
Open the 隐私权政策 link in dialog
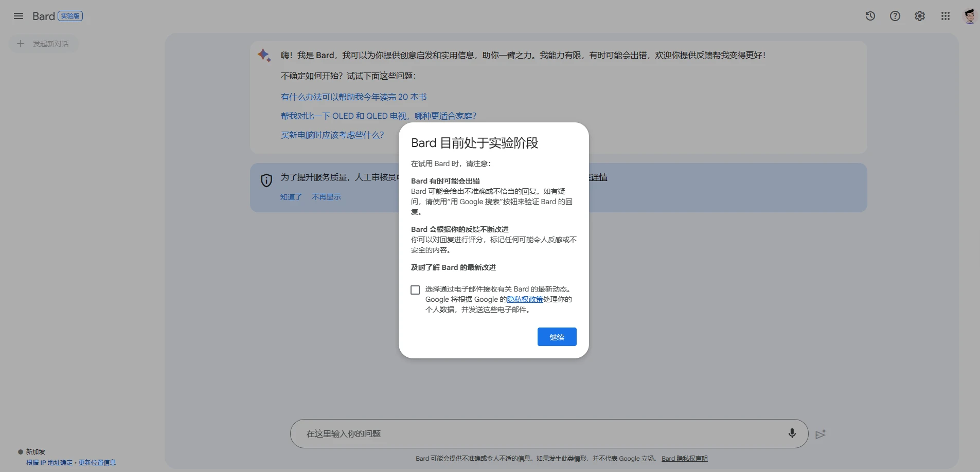525,299
